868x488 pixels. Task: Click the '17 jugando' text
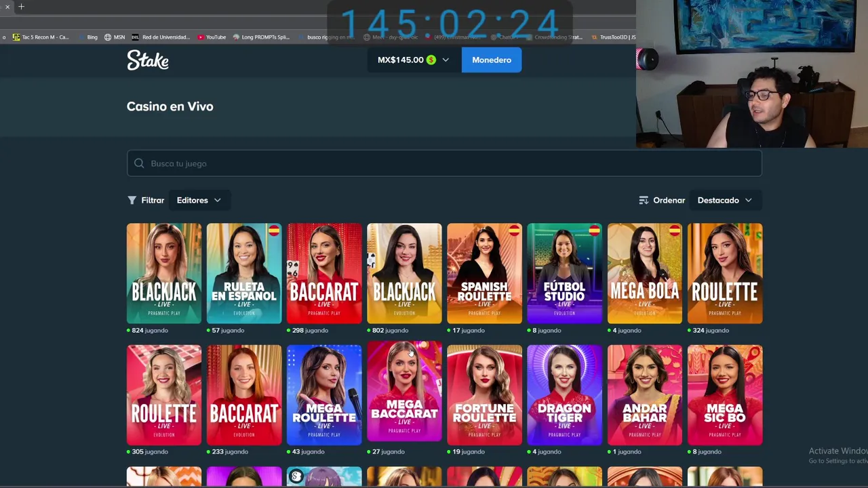point(469,330)
